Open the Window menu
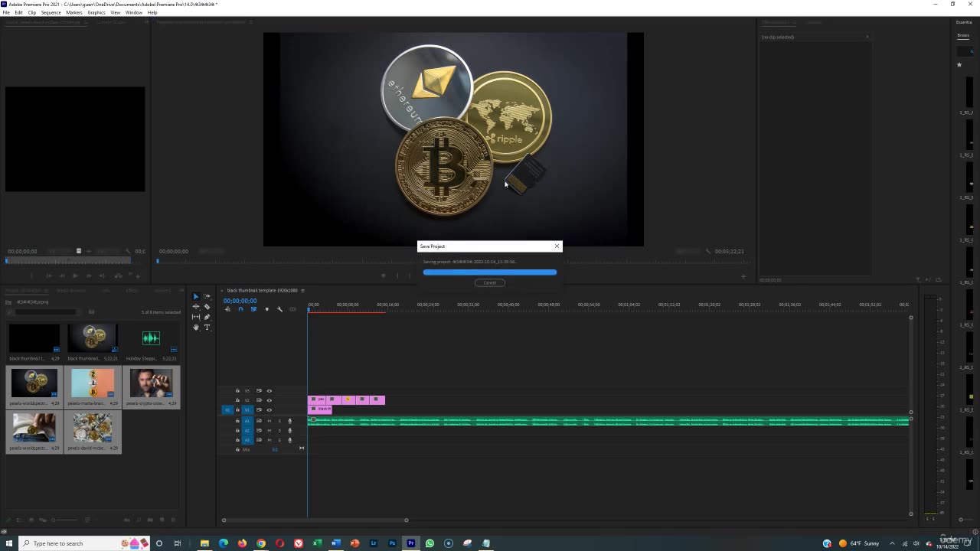The height and width of the screenshot is (551, 980). [134, 12]
